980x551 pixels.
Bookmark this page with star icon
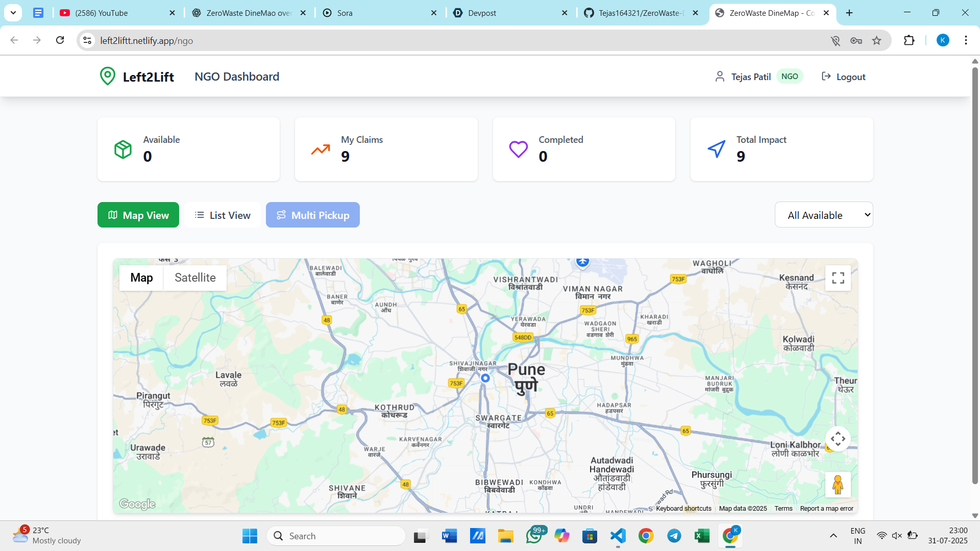click(x=876, y=41)
